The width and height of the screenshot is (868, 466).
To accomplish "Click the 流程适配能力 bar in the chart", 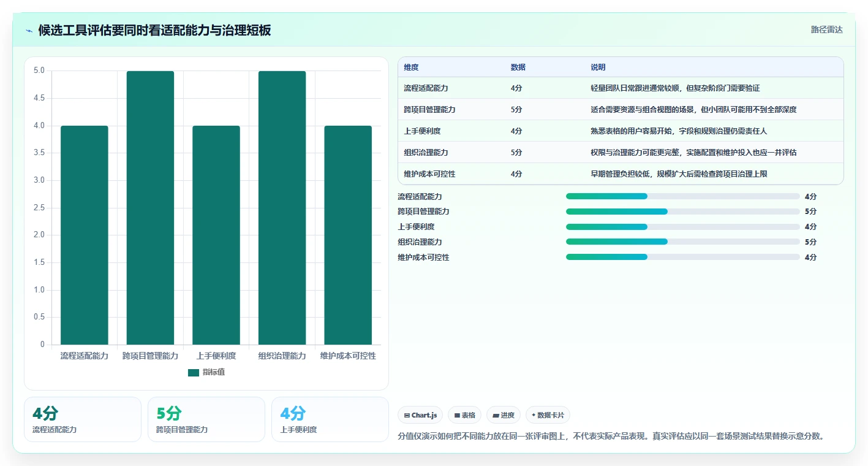I will click(85, 235).
